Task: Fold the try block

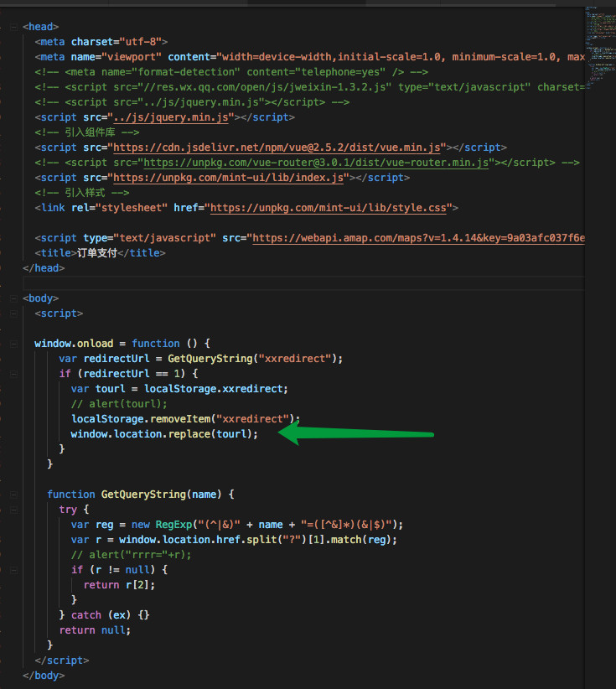Action: (x=13, y=510)
